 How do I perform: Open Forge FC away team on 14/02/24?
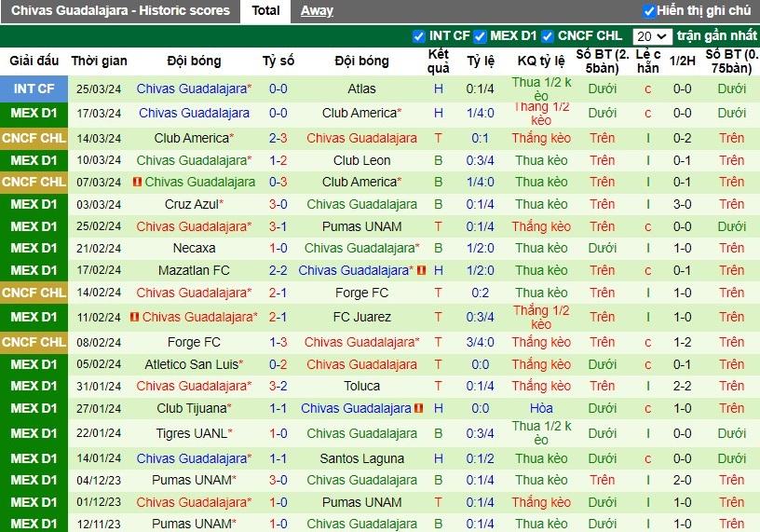coord(361,293)
